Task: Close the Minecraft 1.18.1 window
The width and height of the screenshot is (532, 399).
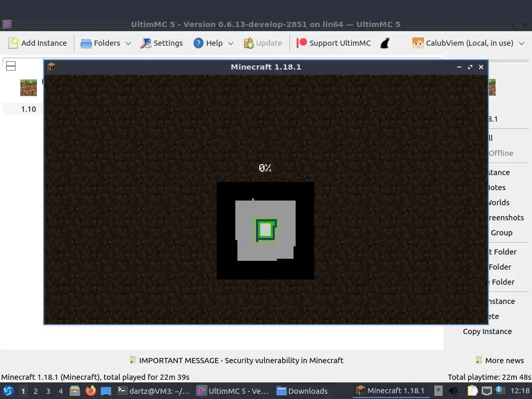Action: click(x=481, y=67)
